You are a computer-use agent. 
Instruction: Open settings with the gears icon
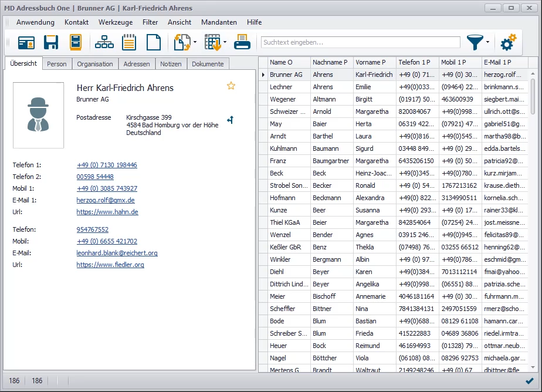tap(508, 42)
